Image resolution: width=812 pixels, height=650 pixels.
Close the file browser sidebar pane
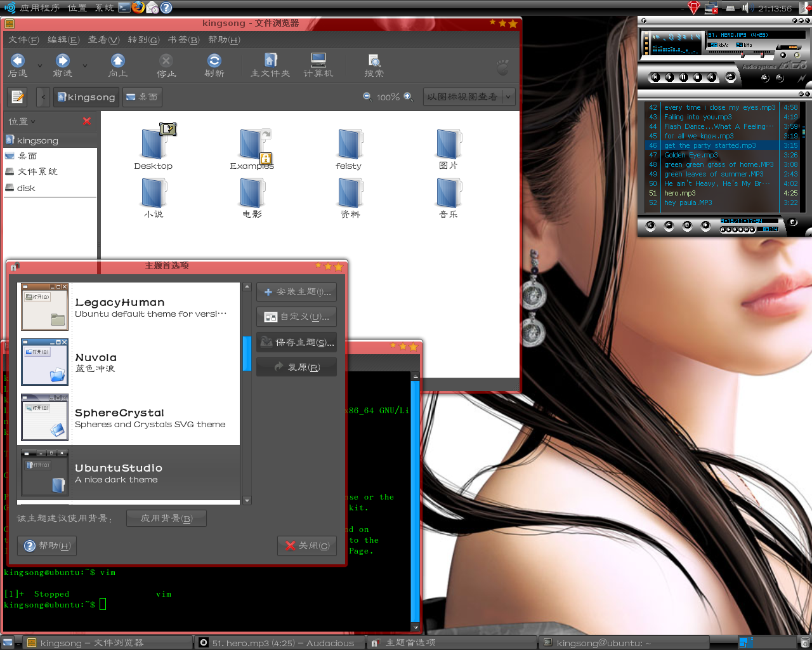pyautogui.click(x=87, y=121)
